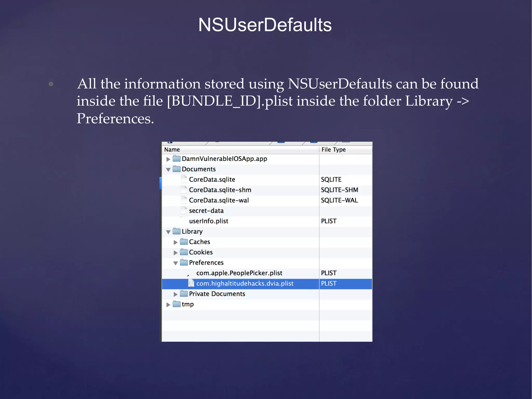Sort by the File Type column header

pos(346,150)
